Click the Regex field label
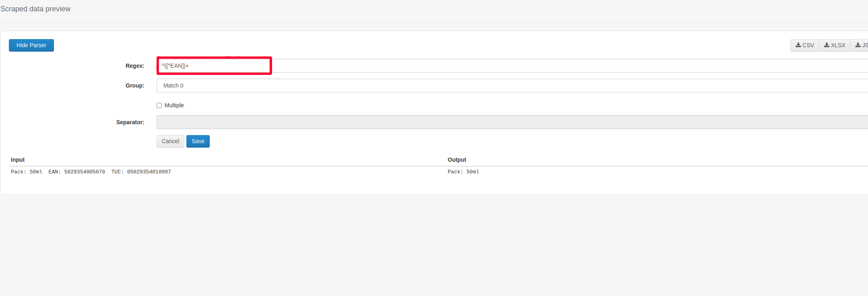The height and width of the screenshot is (296, 868). [x=135, y=66]
